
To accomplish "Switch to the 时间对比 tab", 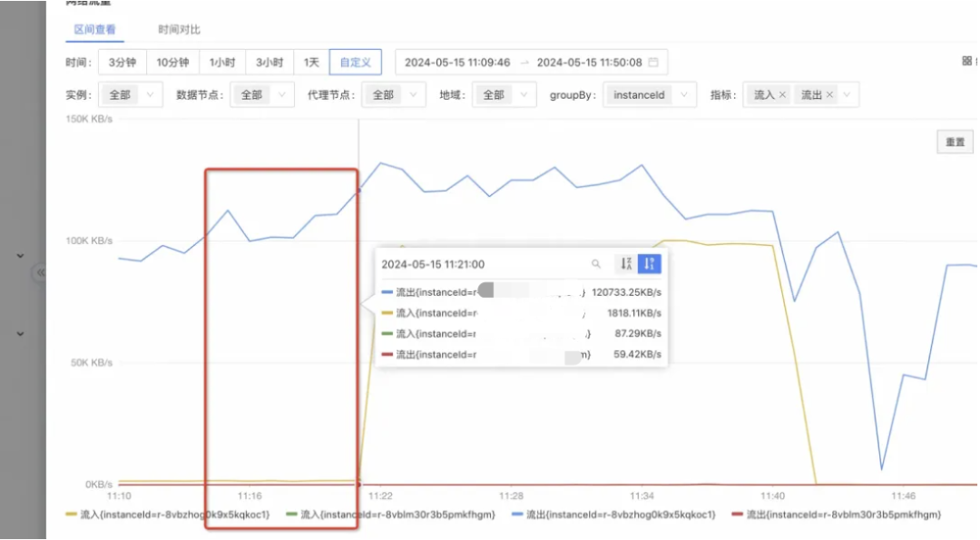I will [x=179, y=29].
